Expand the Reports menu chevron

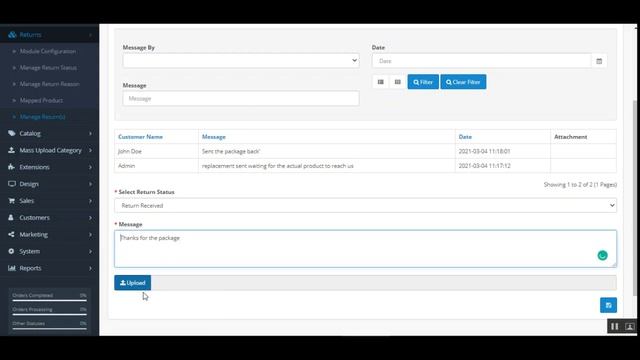[x=90, y=268]
